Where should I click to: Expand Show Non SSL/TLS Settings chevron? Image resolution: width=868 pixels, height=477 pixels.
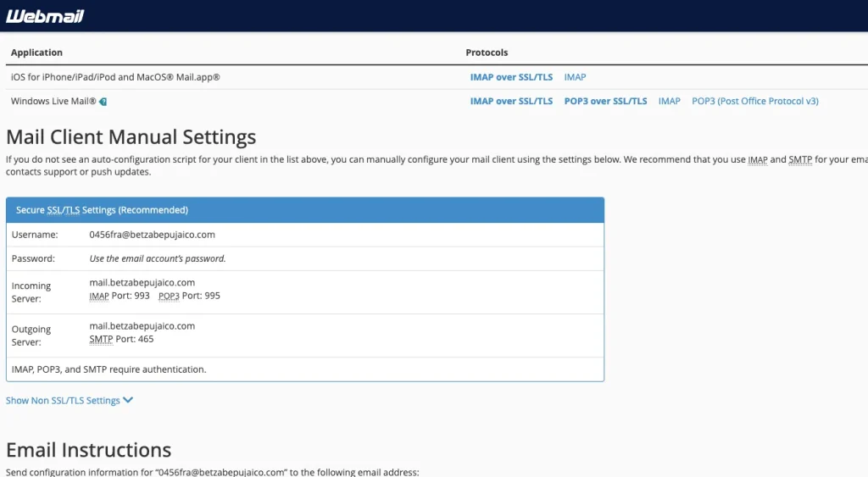pyautogui.click(x=128, y=400)
